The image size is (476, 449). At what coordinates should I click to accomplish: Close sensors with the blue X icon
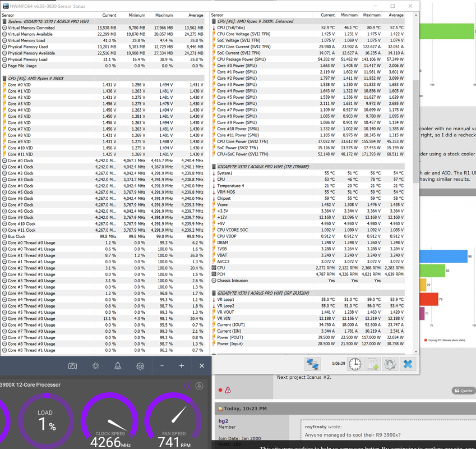tap(408, 364)
